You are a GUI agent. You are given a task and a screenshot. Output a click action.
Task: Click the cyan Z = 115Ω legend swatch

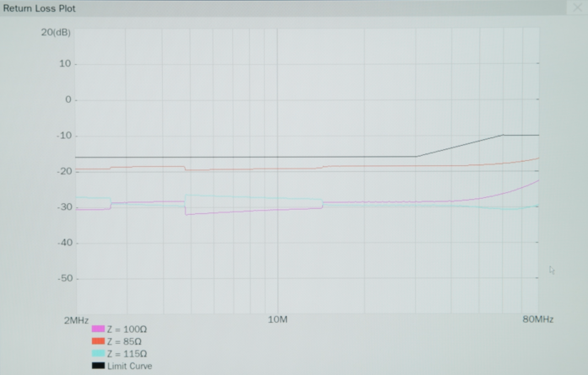tap(98, 354)
